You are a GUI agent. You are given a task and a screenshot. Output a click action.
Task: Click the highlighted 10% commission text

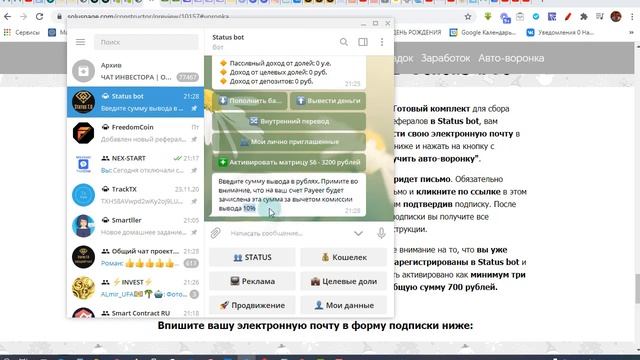(x=249, y=208)
